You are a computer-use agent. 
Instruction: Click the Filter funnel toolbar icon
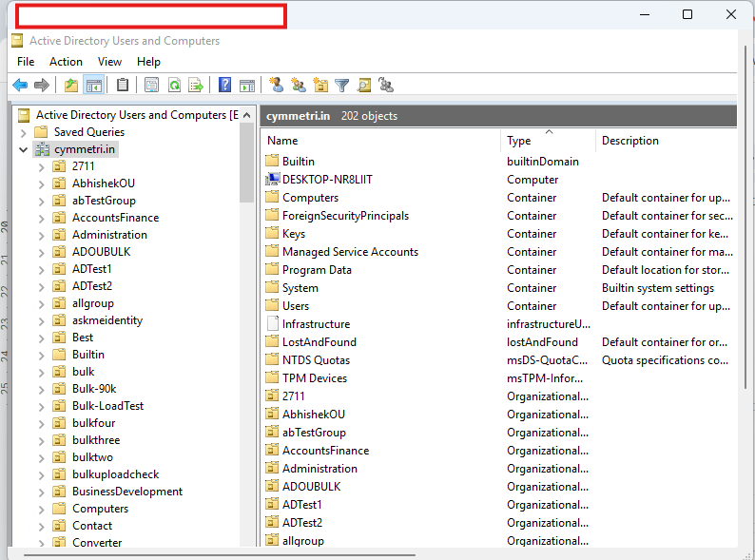pos(342,86)
